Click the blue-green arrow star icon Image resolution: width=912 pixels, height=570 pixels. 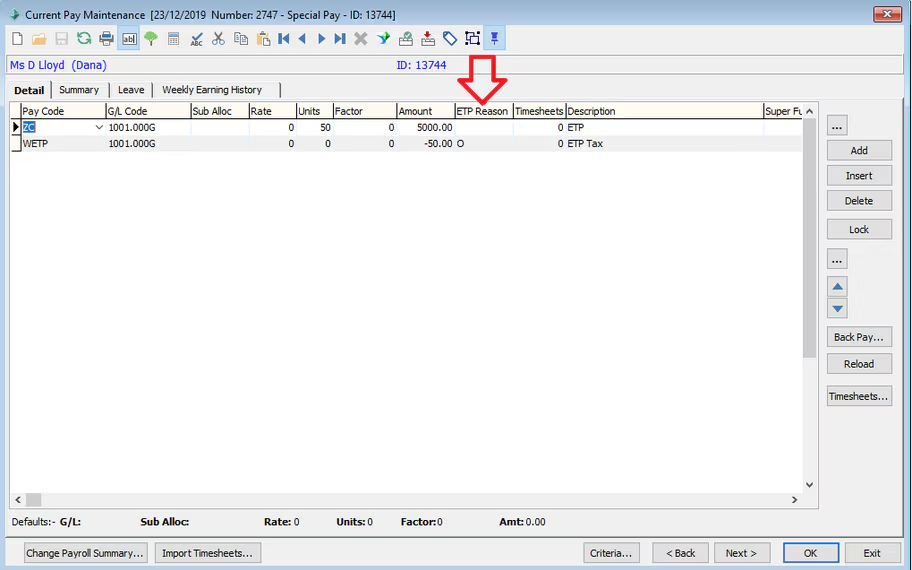click(383, 39)
